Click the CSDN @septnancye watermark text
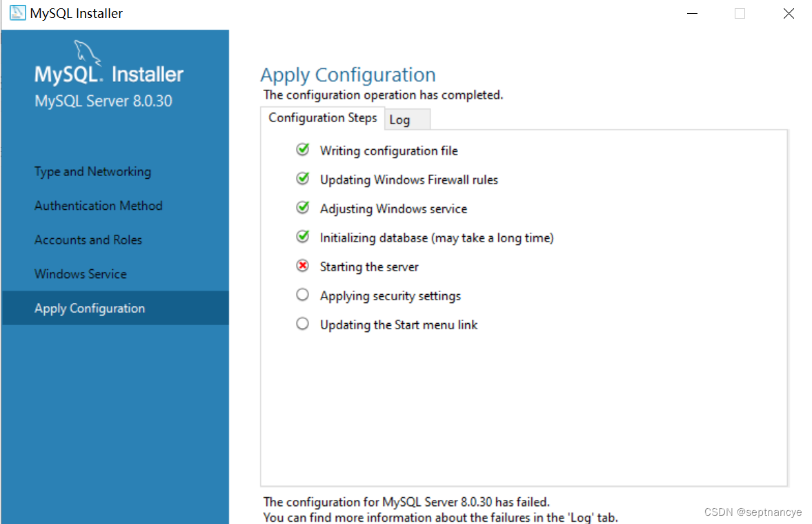The image size is (812, 524). (x=753, y=512)
